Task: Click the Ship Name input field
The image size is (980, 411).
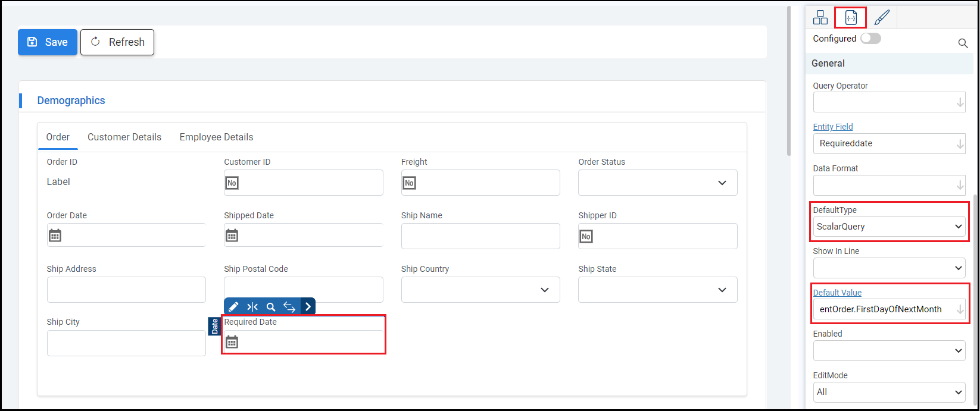Action: coord(480,236)
